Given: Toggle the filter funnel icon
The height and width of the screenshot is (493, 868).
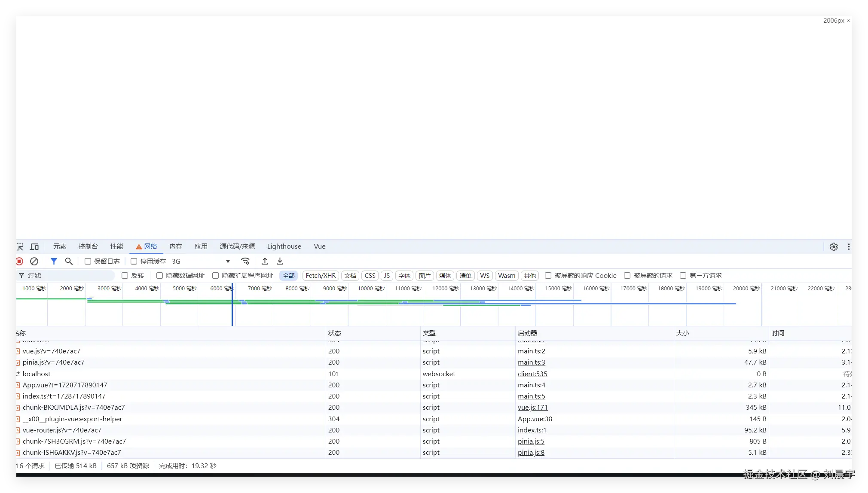Looking at the screenshot, I should pyautogui.click(x=54, y=261).
